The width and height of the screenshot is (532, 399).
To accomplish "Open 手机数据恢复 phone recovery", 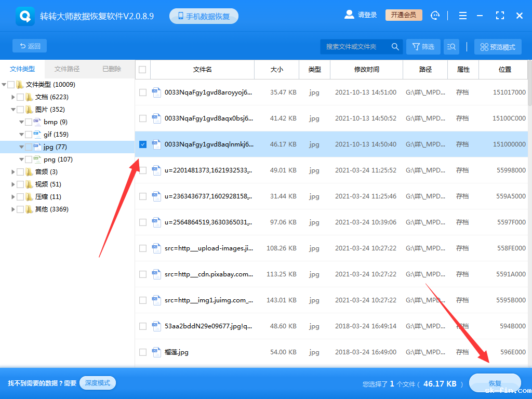I will point(204,16).
